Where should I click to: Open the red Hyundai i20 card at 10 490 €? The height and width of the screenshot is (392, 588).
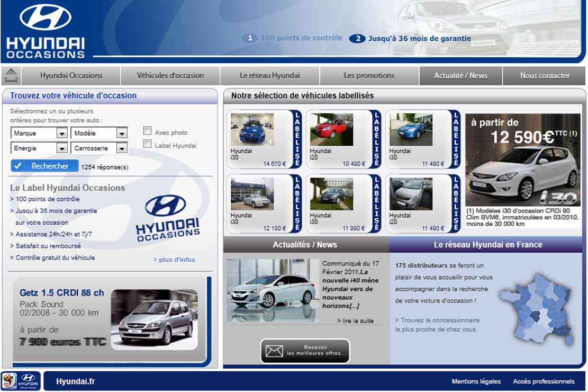(x=343, y=139)
